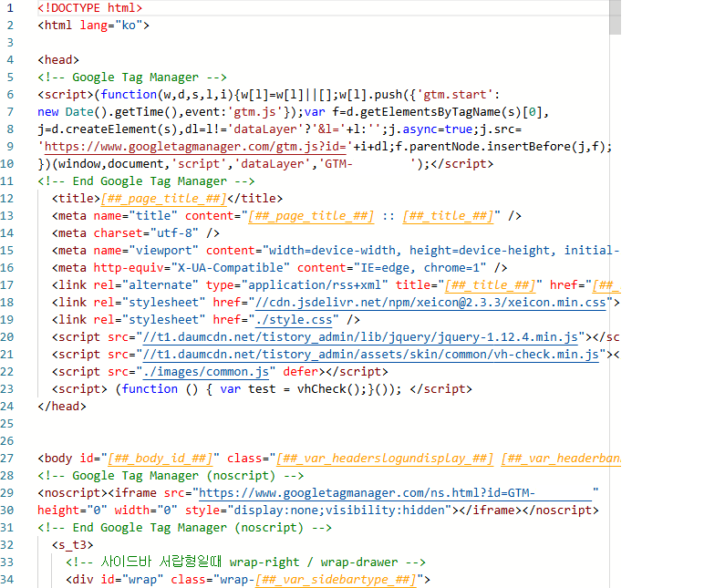The image size is (725, 588).
Task: Click the defer attribute on line 22
Action: tap(301, 372)
